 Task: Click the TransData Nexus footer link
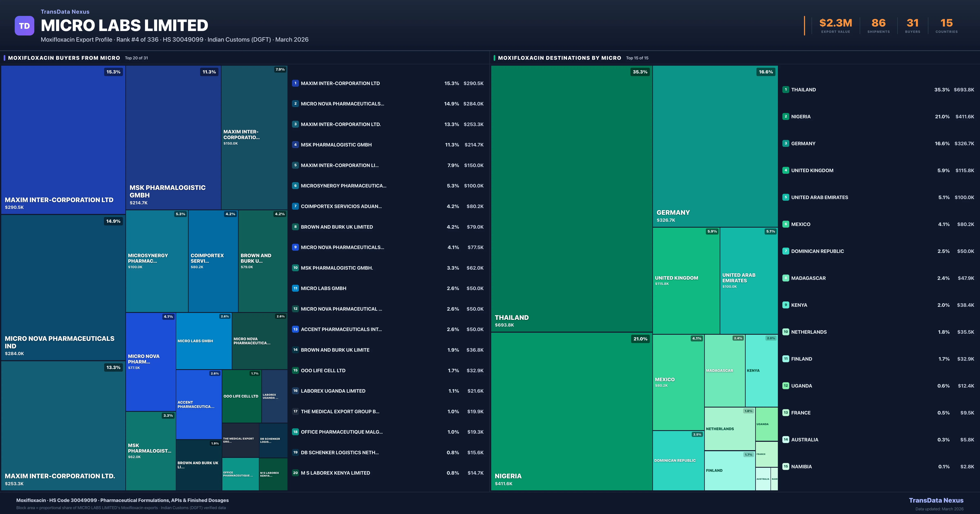(x=936, y=500)
